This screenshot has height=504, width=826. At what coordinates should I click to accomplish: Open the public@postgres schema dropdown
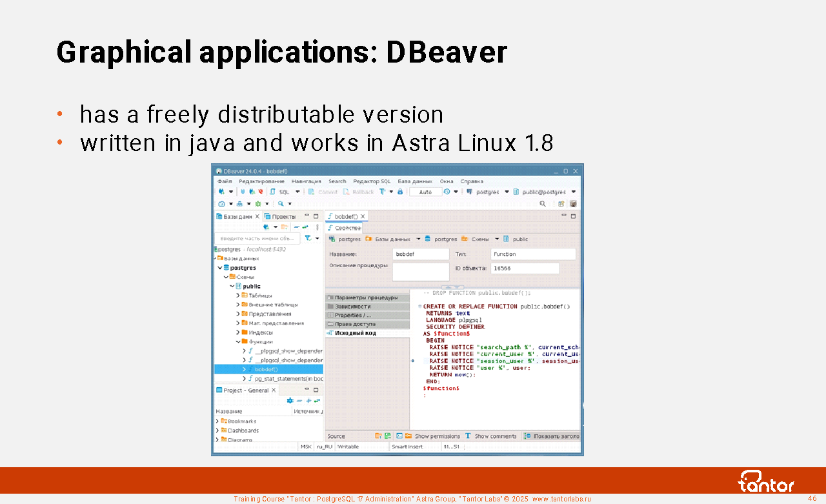573,192
